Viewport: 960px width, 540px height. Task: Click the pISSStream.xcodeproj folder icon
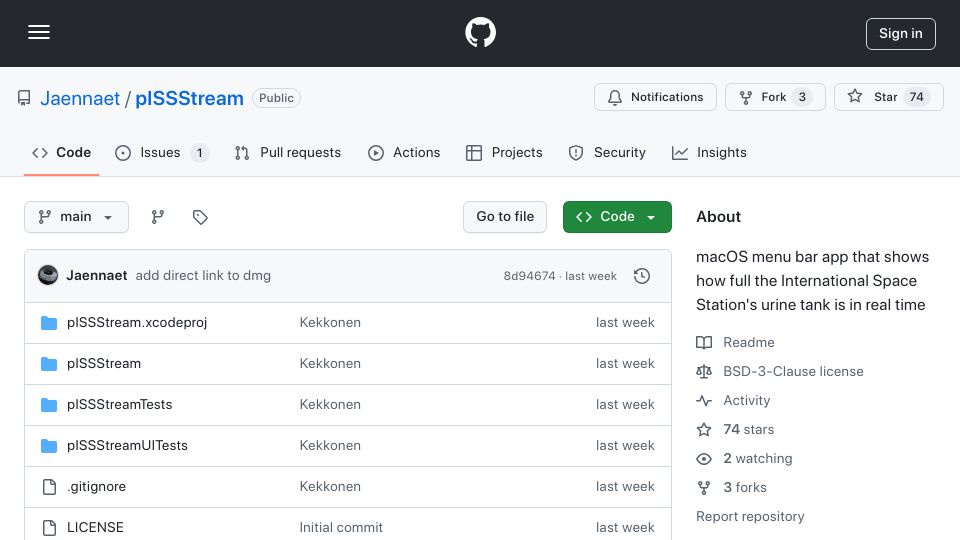tap(49, 323)
